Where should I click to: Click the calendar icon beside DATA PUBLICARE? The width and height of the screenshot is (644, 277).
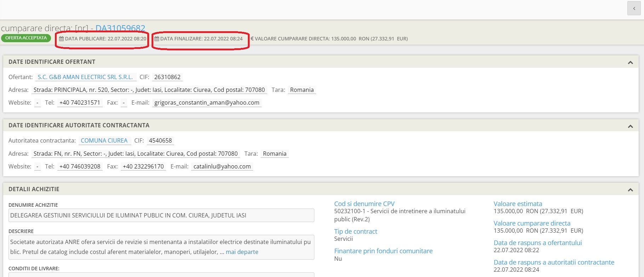pyautogui.click(x=61, y=39)
